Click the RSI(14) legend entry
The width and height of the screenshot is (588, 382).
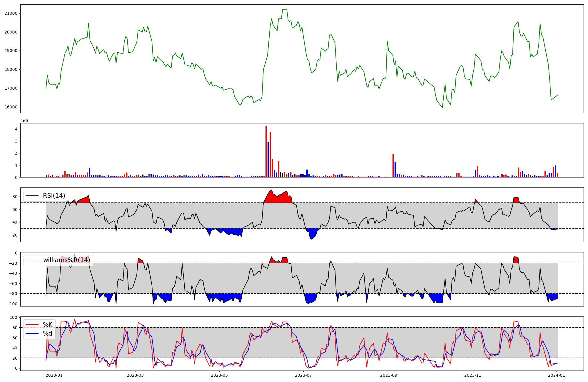(x=54, y=196)
